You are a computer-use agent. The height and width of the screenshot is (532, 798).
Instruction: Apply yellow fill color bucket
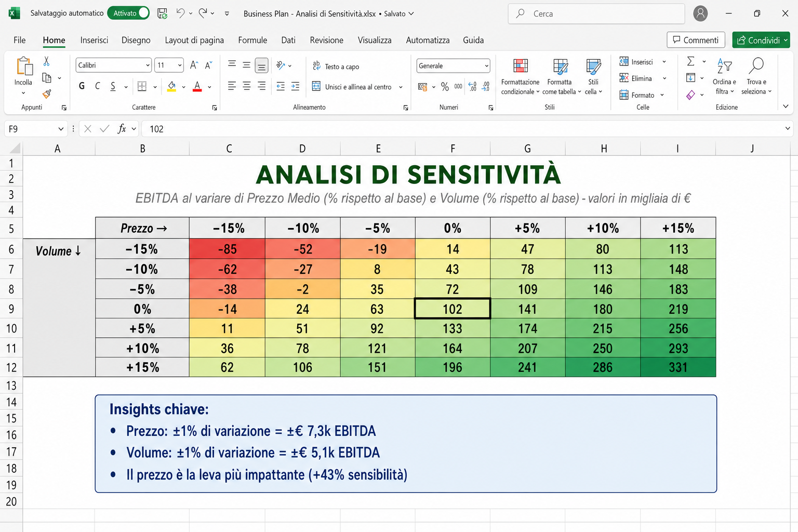click(171, 86)
